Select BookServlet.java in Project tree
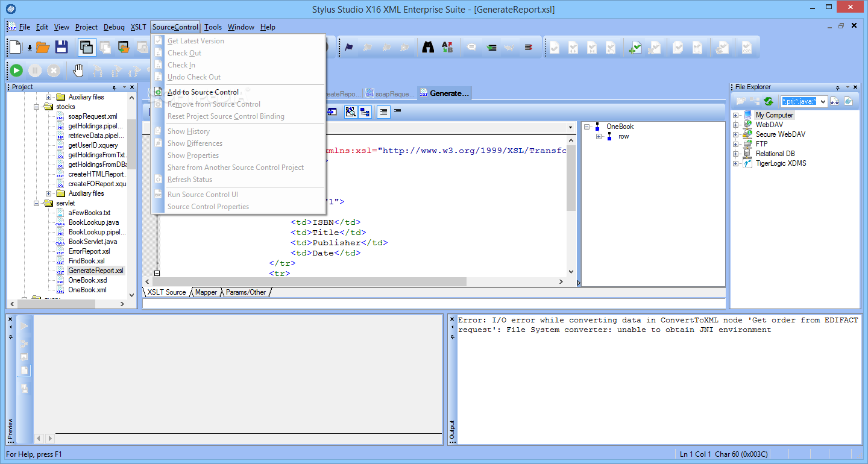 93,242
